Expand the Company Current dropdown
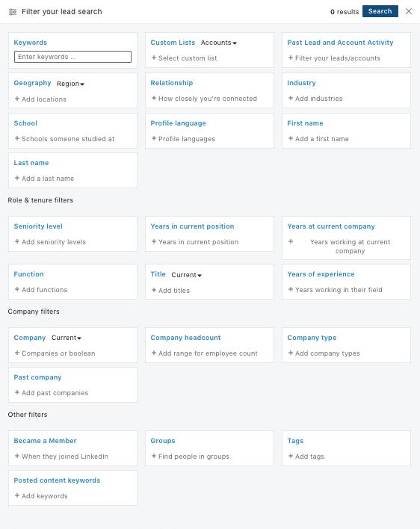The image size is (420, 529). point(67,338)
